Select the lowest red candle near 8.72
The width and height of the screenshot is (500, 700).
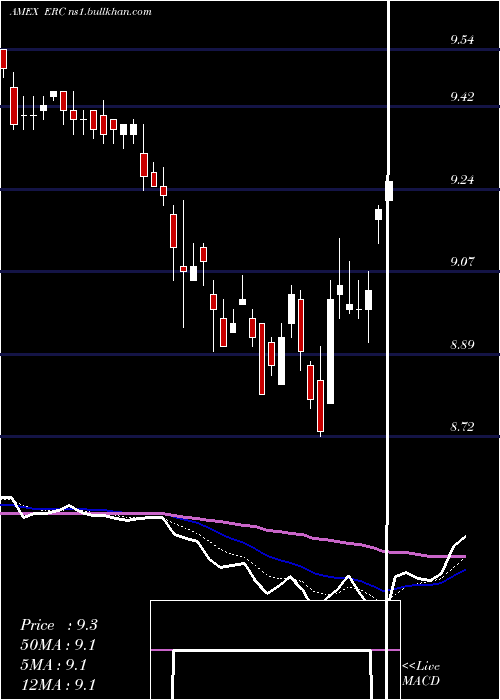click(321, 406)
